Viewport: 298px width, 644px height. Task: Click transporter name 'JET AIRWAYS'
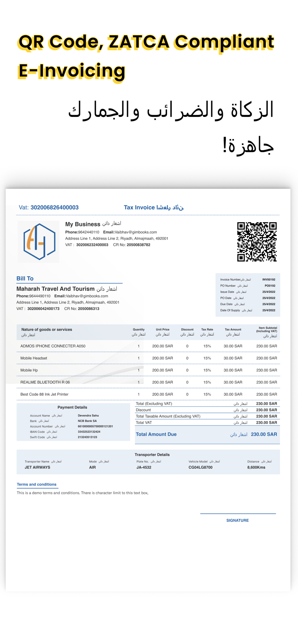click(x=37, y=467)
